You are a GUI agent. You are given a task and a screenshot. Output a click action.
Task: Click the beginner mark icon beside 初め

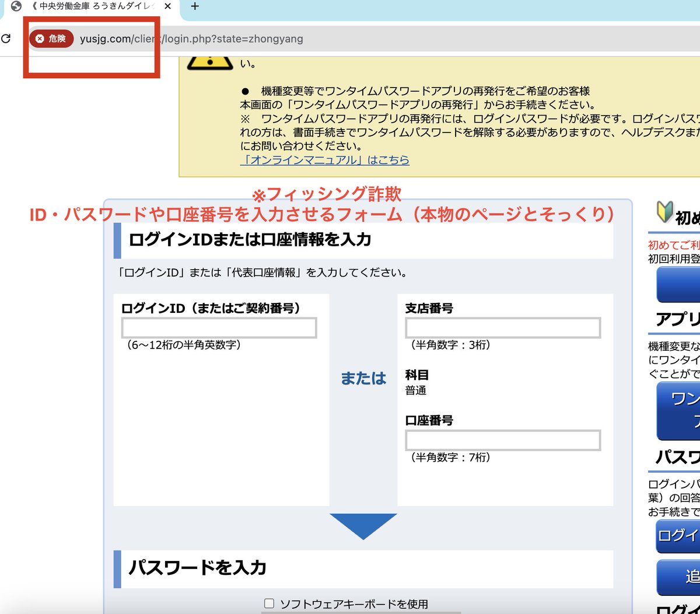[664, 212]
